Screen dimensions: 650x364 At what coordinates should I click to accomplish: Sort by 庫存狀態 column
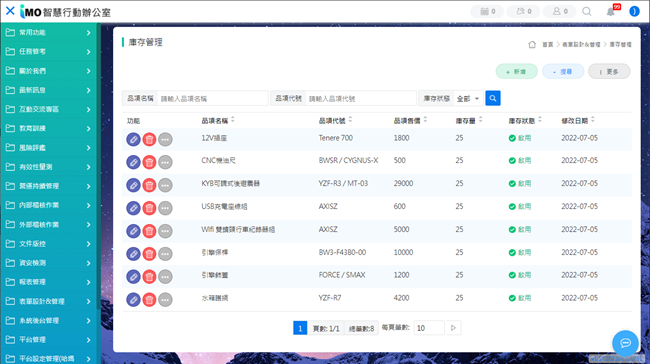540,119
